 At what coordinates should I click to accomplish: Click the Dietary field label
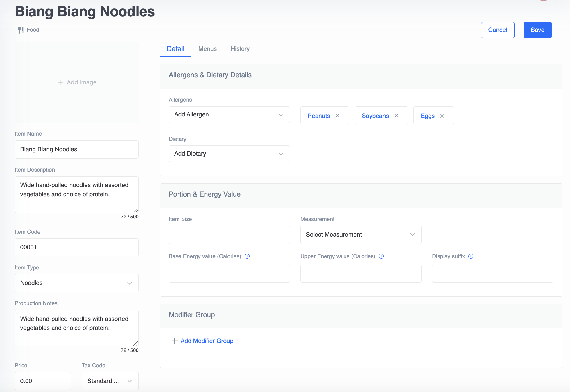(x=178, y=139)
